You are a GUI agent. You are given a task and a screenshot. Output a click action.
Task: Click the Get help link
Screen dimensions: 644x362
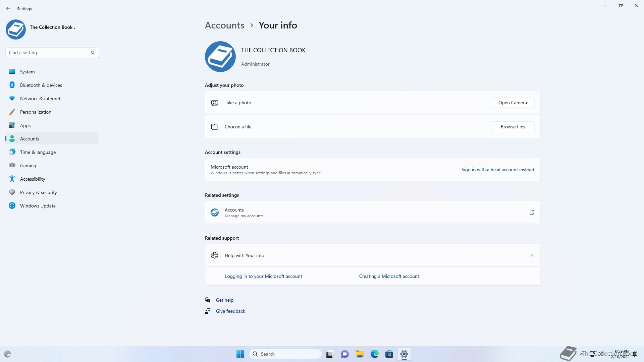pyautogui.click(x=225, y=300)
